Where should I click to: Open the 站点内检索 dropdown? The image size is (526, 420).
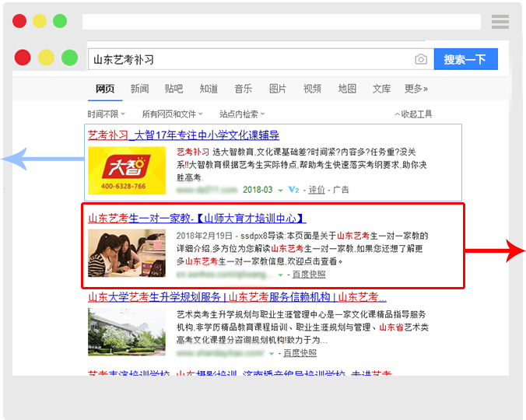(242, 114)
